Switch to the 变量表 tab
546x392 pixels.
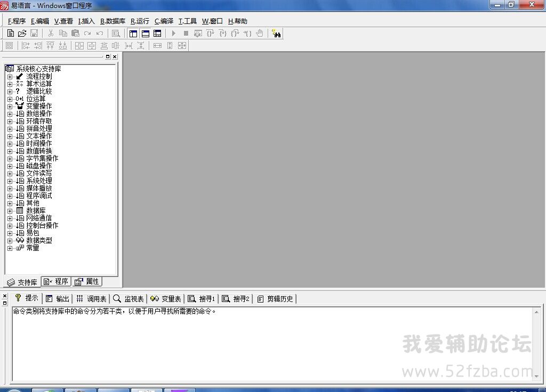166,299
